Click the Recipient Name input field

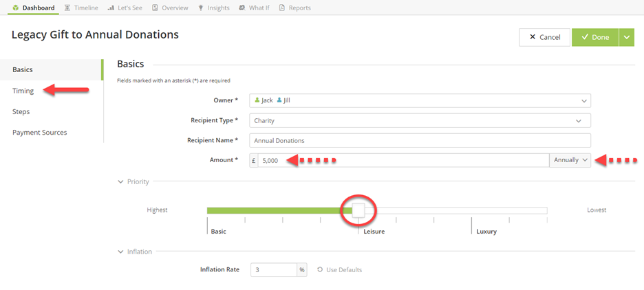pos(420,140)
